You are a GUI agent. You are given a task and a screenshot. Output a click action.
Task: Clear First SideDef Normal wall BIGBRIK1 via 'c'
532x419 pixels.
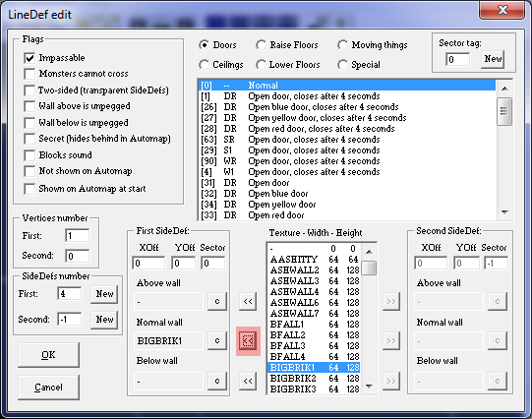coord(217,340)
